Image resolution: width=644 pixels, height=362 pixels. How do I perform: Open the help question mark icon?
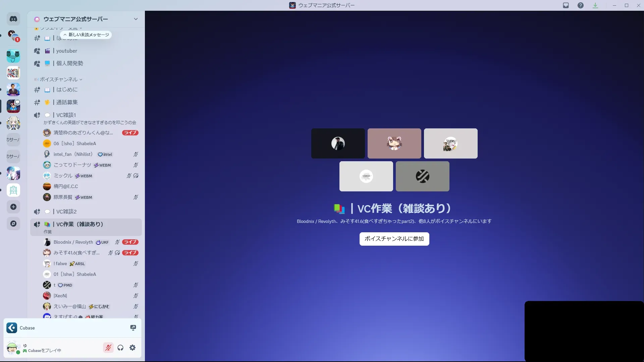pos(581,5)
